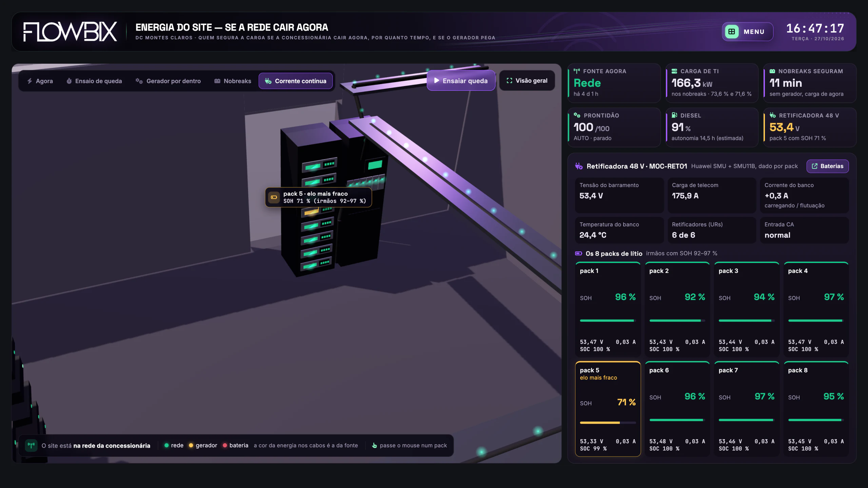Click the Temperatura do banco 24,4 °C value
Viewport: 868px width, 488px height.
(593, 235)
